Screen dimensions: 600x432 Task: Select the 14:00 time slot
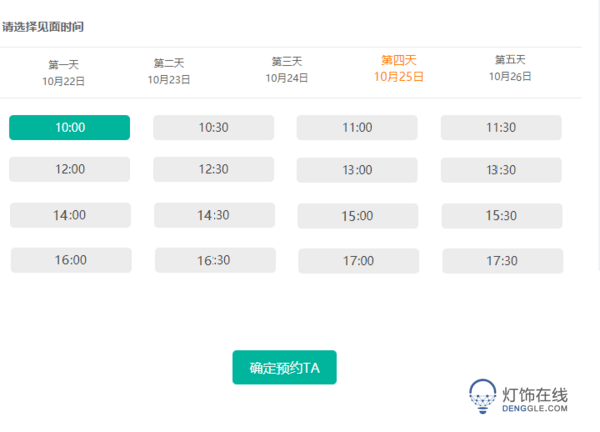click(x=70, y=215)
